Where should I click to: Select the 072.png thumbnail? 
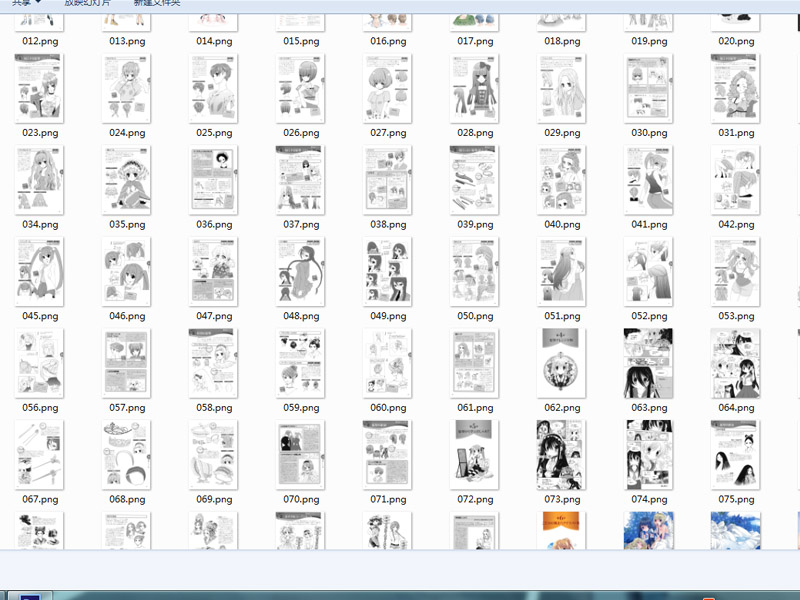(474, 455)
